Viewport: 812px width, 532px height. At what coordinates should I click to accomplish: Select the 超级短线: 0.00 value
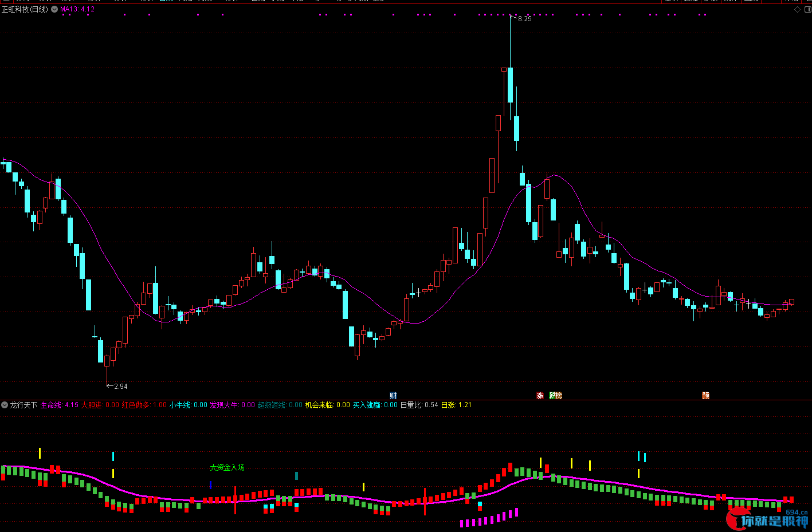pos(280,405)
